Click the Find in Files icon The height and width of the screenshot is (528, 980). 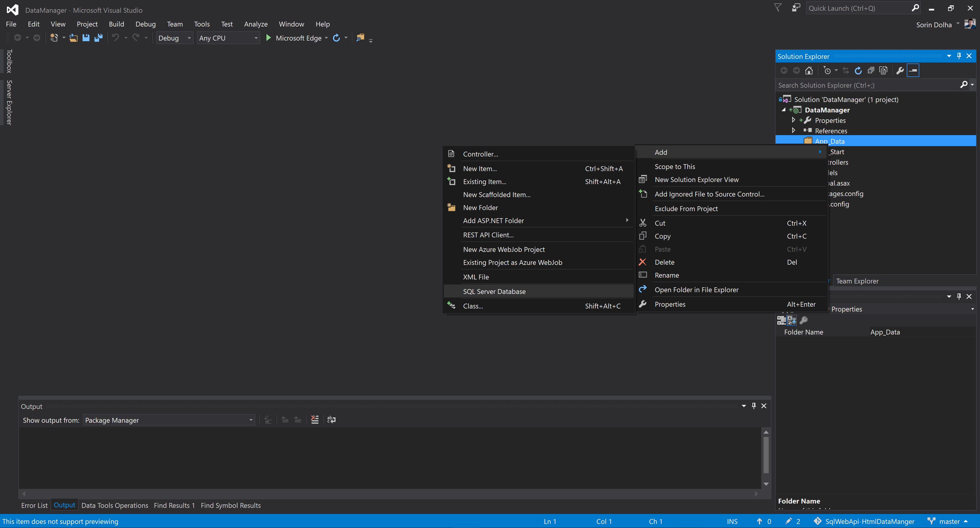[x=360, y=38]
